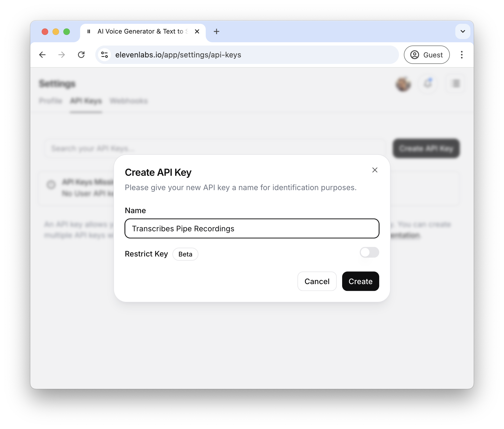Toggle the Restrict Key switch
This screenshot has width=504, height=429.
(x=369, y=252)
